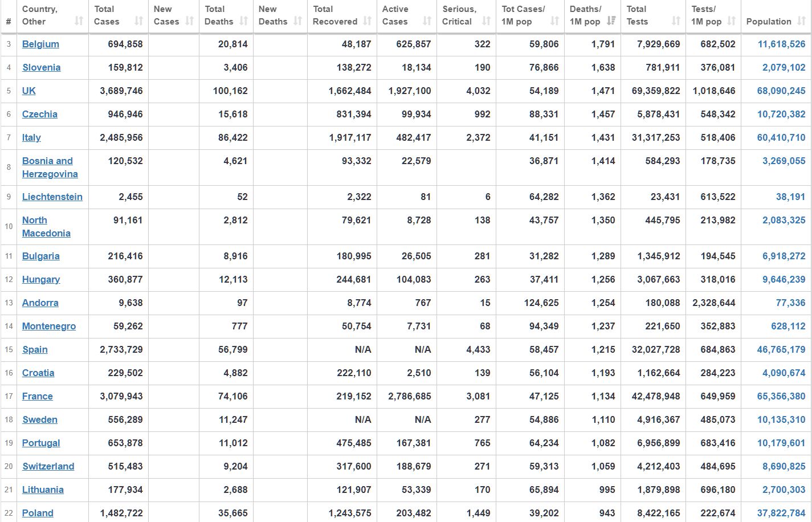Click Tests/1M pop sort arrows
The width and height of the screenshot is (812, 522).
pyautogui.click(x=732, y=21)
